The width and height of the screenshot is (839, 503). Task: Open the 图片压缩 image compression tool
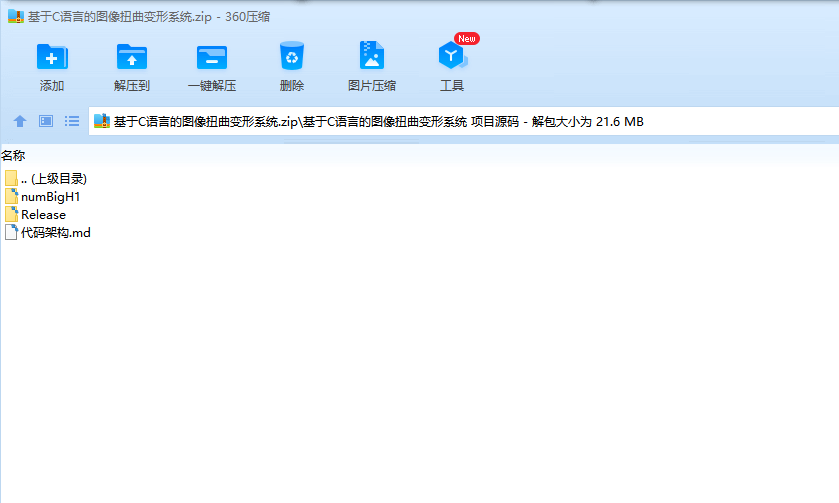coord(371,55)
